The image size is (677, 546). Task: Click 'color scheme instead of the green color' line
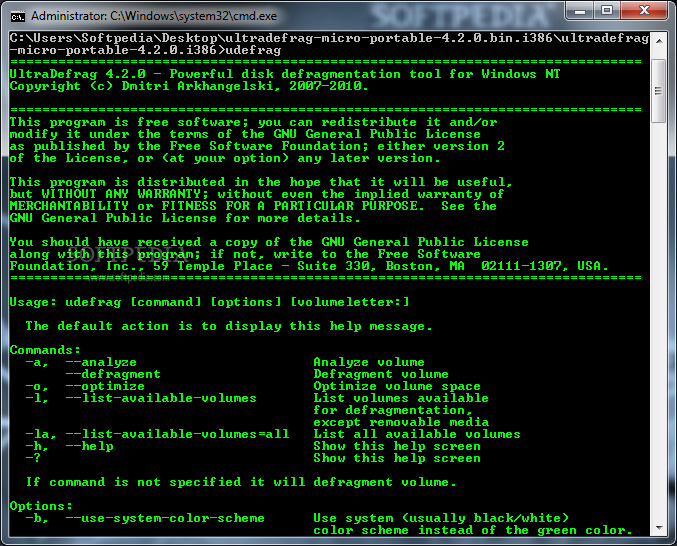(x=473, y=530)
